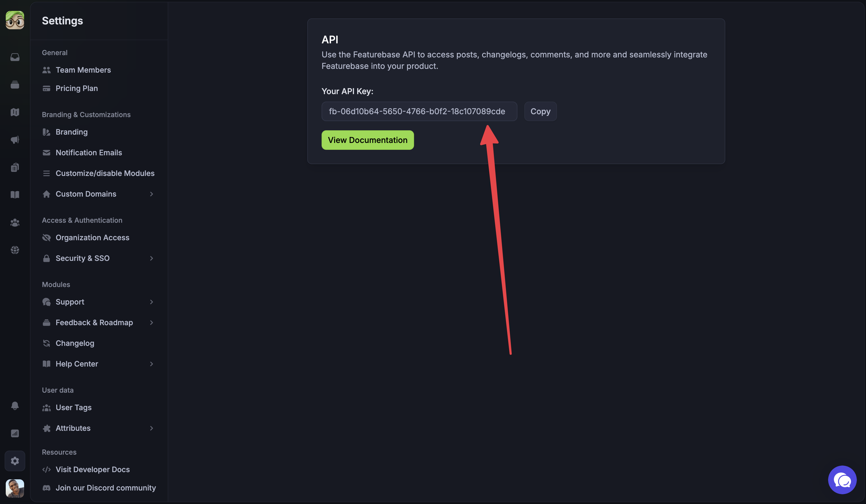Image resolution: width=866 pixels, height=504 pixels.
Task: Open the analytics chart icon in rail
Action: click(x=15, y=433)
